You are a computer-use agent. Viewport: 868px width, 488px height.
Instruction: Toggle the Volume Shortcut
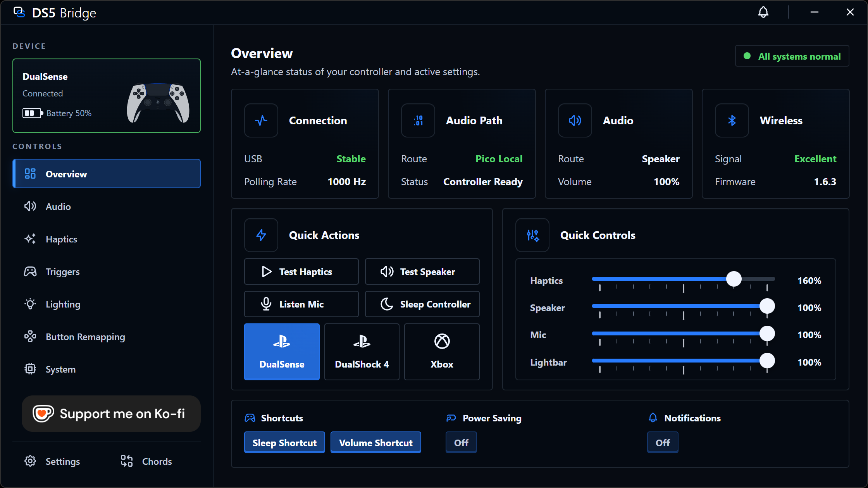coord(376,442)
